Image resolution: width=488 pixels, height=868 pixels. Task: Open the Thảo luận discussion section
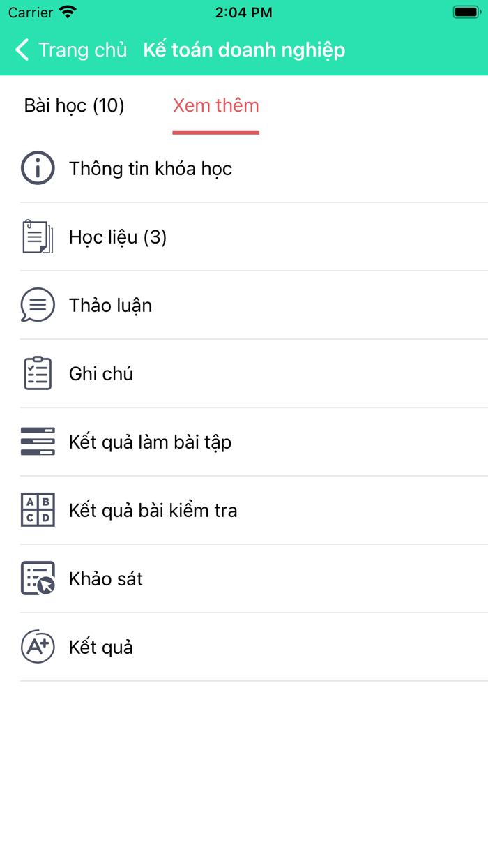click(110, 305)
